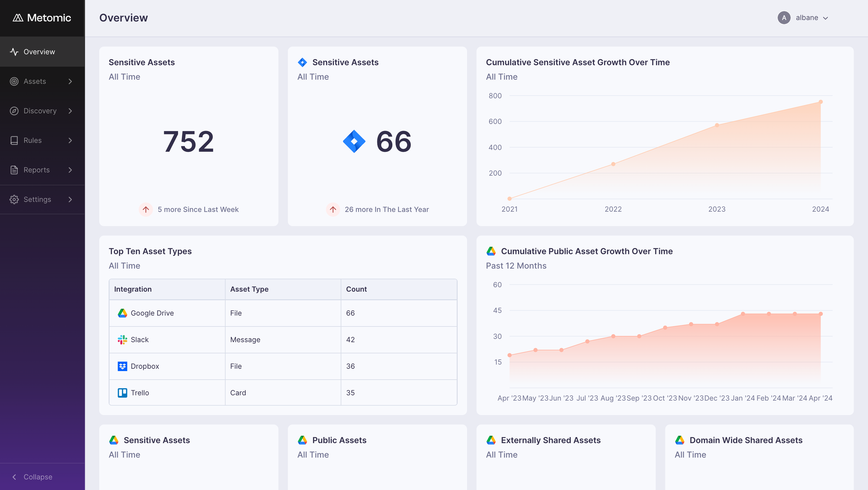Expand the Settings submenu chevron

pyautogui.click(x=70, y=199)
